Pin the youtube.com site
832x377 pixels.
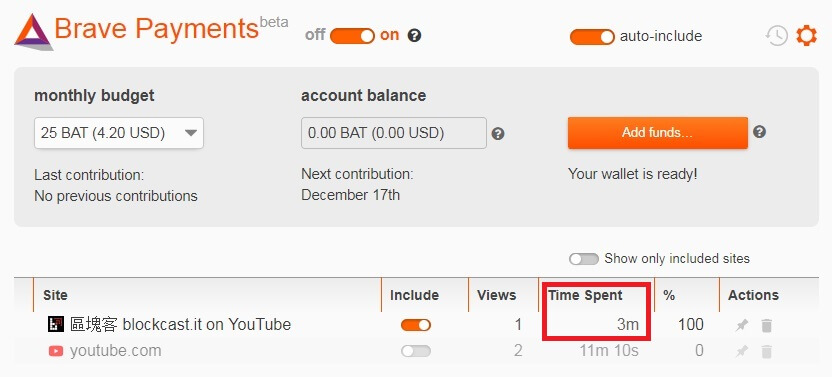click(x=742, y=351)
